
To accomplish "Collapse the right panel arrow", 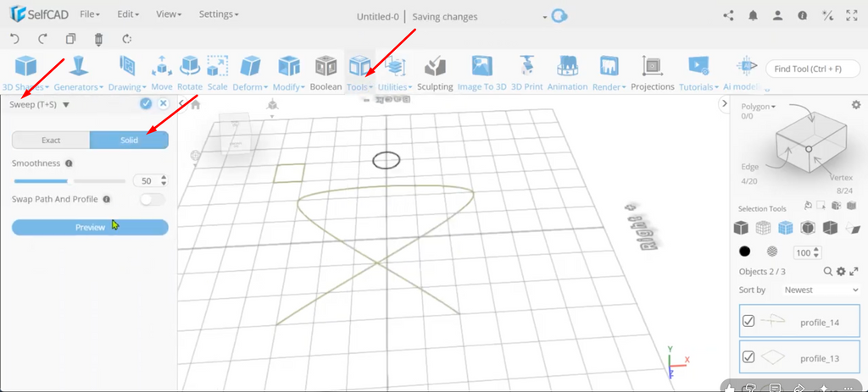I will (x=724, y=103).
